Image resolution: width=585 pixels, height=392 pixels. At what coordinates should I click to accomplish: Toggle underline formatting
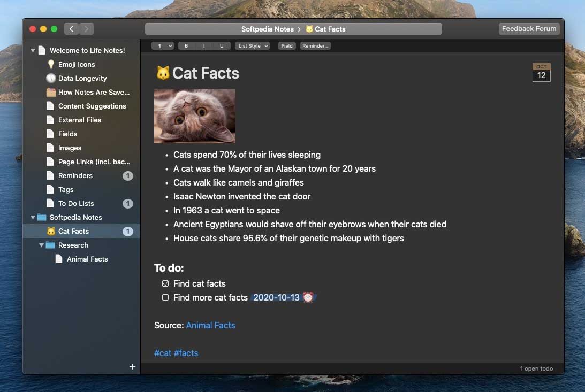point(222,46)
